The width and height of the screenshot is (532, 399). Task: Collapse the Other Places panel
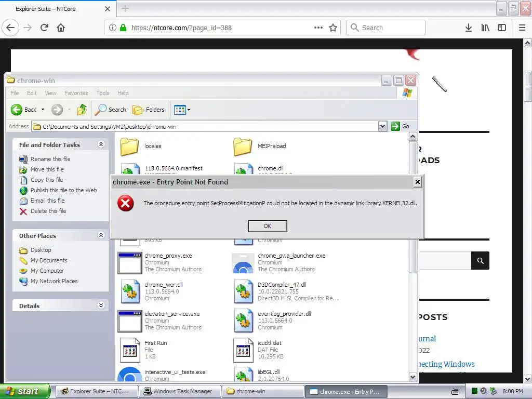pyautogui.click(x=101, y=235)
